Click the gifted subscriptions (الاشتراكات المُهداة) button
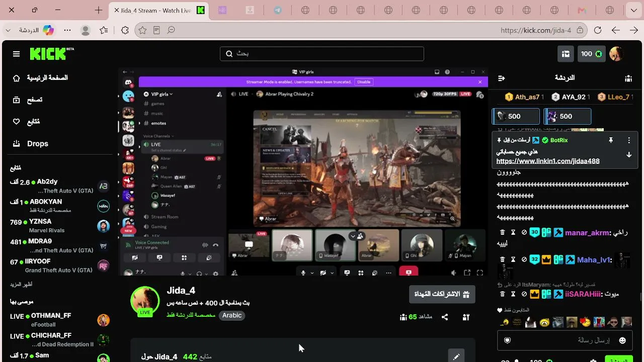The image size is (644, 362). [442, 294]
